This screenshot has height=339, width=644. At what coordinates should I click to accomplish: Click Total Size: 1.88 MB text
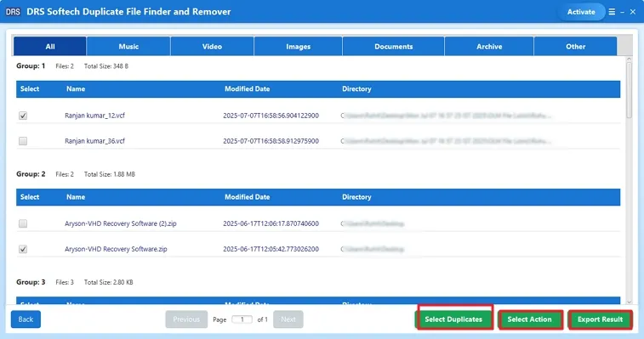click(x=110, y=174)
